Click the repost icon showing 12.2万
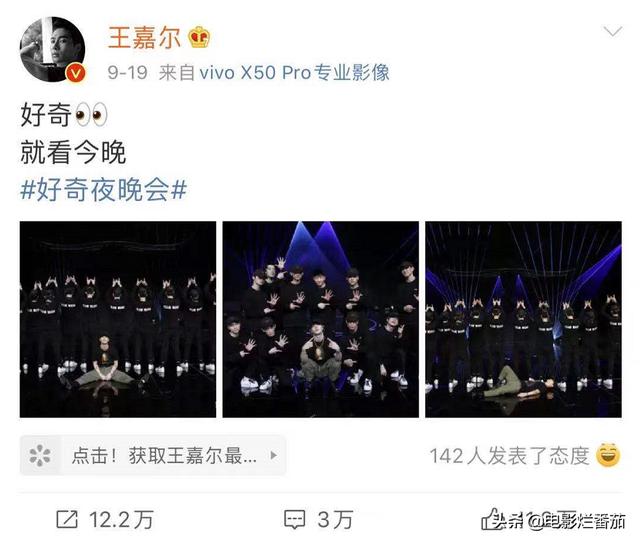Image resolution: width=640 pixels, height=544 pixels. point(67,519)
